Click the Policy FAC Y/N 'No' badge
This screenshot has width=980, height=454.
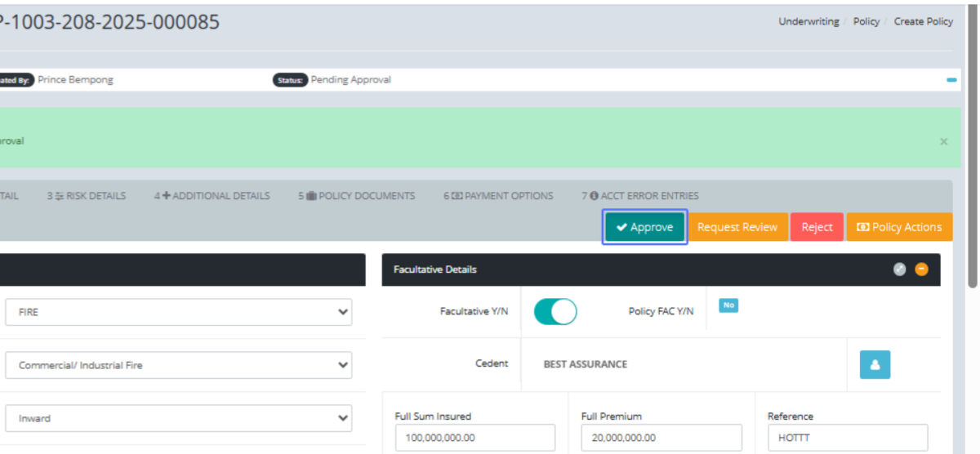pos(728,305)
